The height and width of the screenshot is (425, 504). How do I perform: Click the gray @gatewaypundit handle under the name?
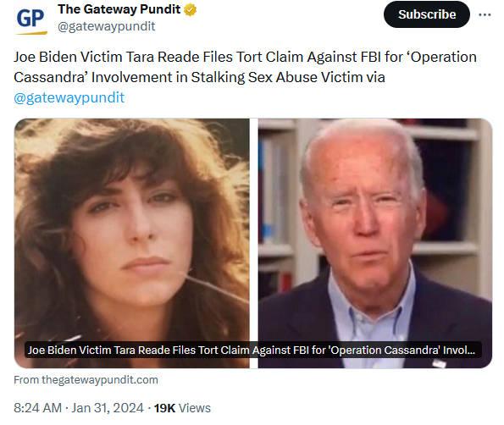[x=107, y=26]
